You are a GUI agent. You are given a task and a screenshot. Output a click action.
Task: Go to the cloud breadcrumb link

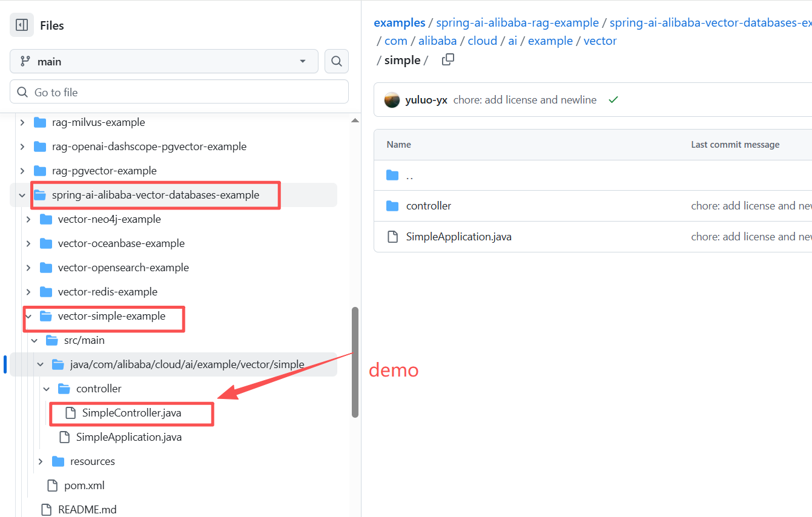click(482, 41)
